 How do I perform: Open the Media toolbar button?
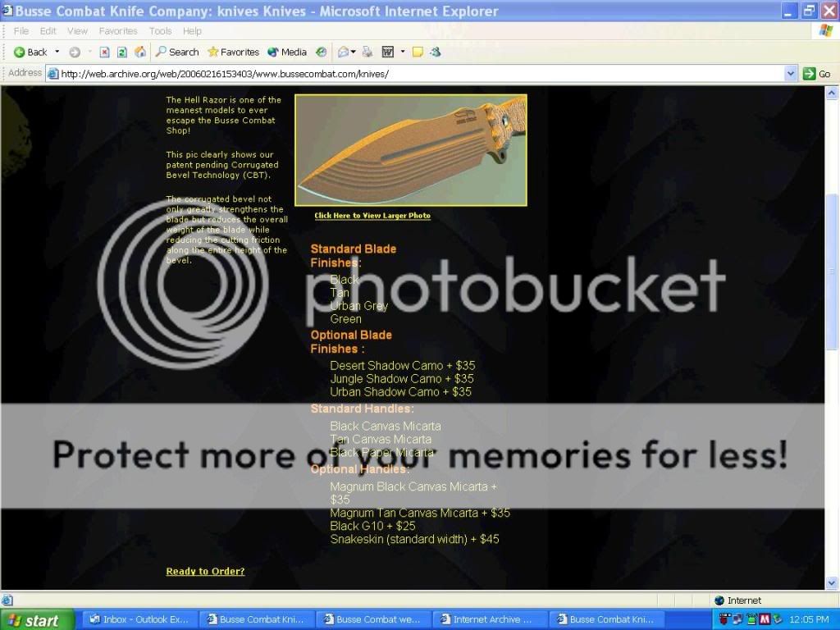point(287,52)
